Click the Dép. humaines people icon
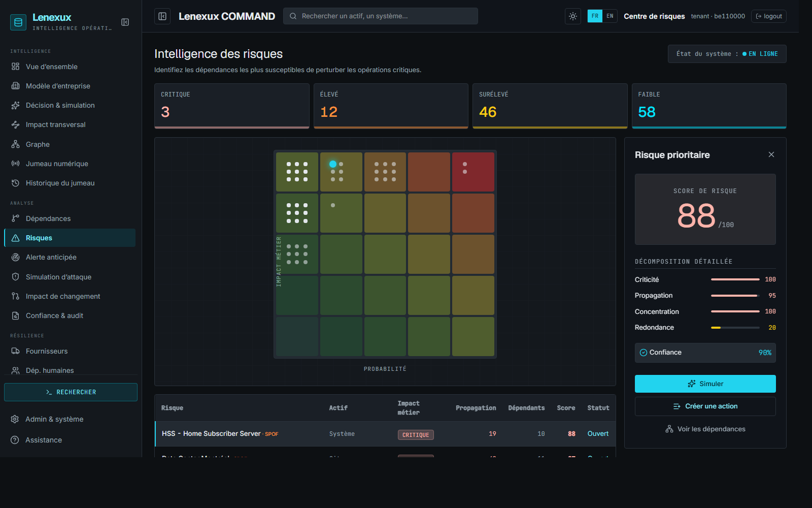 pyautogui.click(x=15, y=370)
